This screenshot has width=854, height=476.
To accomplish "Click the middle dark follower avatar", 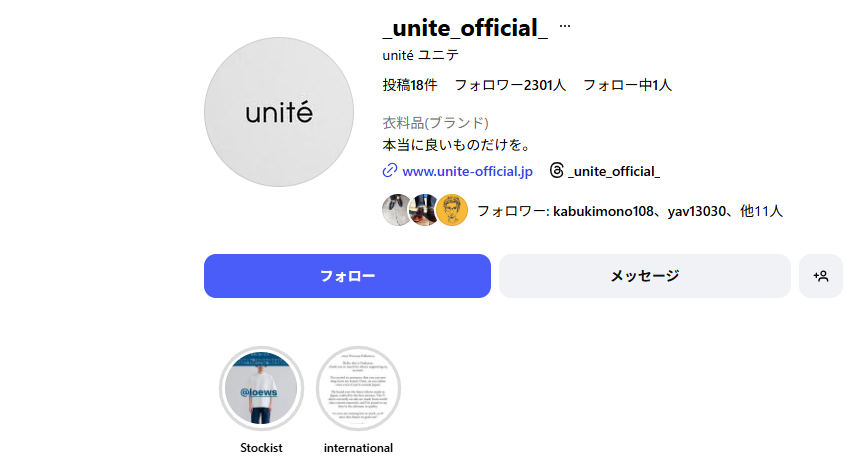I will pos(424,210).
